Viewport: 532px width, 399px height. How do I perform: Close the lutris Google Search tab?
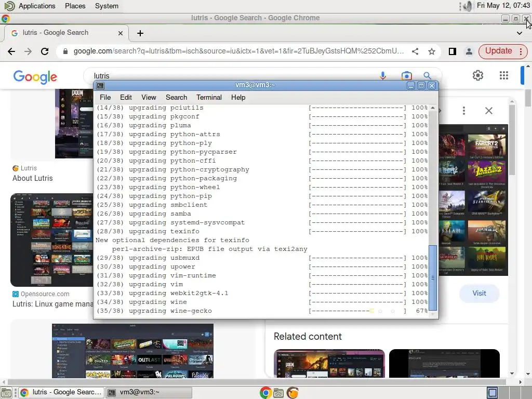coord(121,33)
